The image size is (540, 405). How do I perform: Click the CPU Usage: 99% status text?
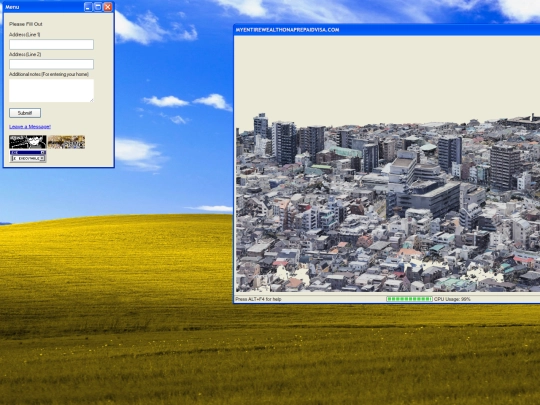click(452, 299)
